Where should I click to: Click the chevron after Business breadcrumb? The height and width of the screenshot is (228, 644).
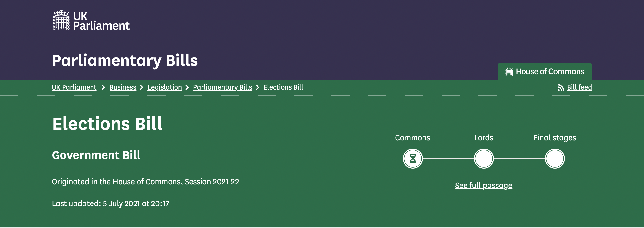point(141,88)
